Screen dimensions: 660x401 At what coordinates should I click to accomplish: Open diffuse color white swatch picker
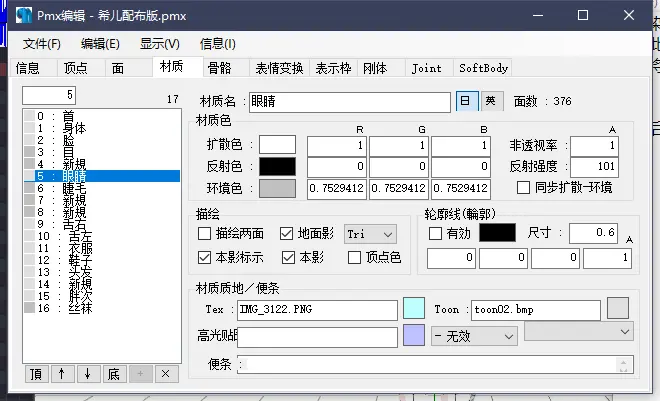tap(277, 145)
